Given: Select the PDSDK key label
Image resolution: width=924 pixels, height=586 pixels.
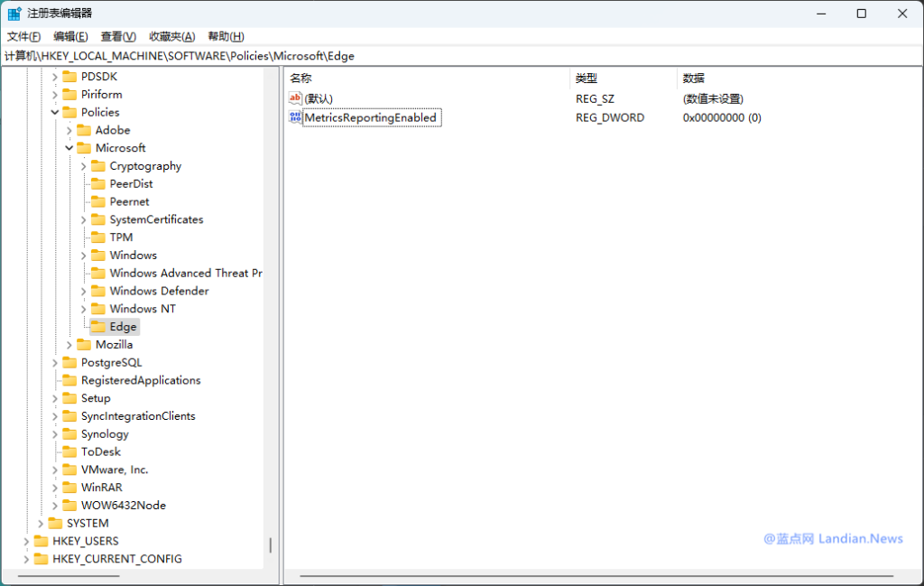Looking at the screenshot, I should (x=99, y=77).
